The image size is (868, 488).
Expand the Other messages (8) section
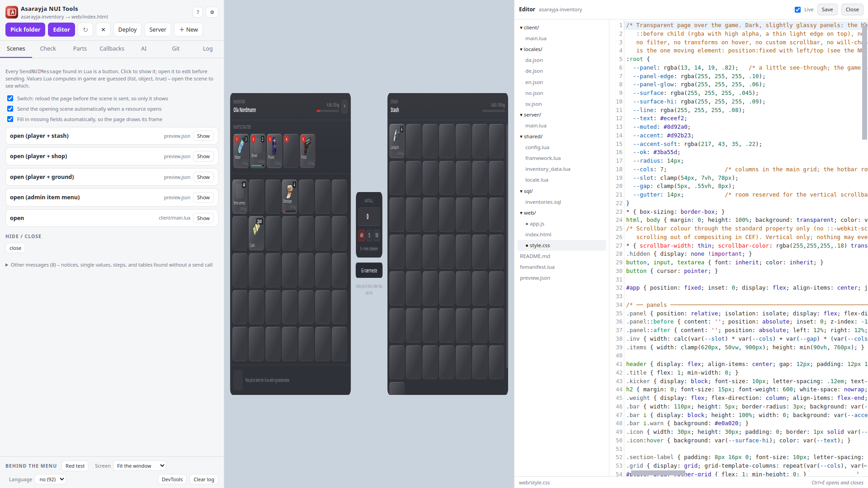click(x=109, y=265)
